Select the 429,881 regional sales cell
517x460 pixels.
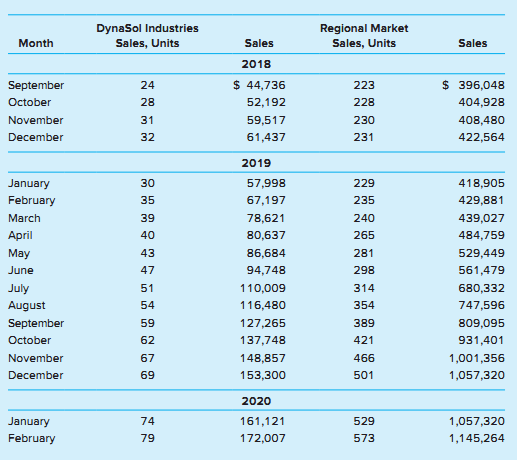[x=481, y=200]
